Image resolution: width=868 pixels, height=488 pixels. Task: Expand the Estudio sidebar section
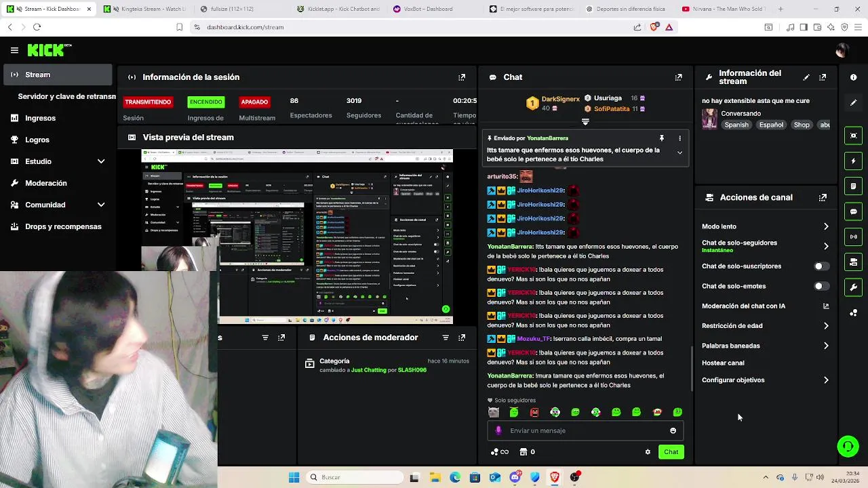pyautogui.click(x=101, y=161)
